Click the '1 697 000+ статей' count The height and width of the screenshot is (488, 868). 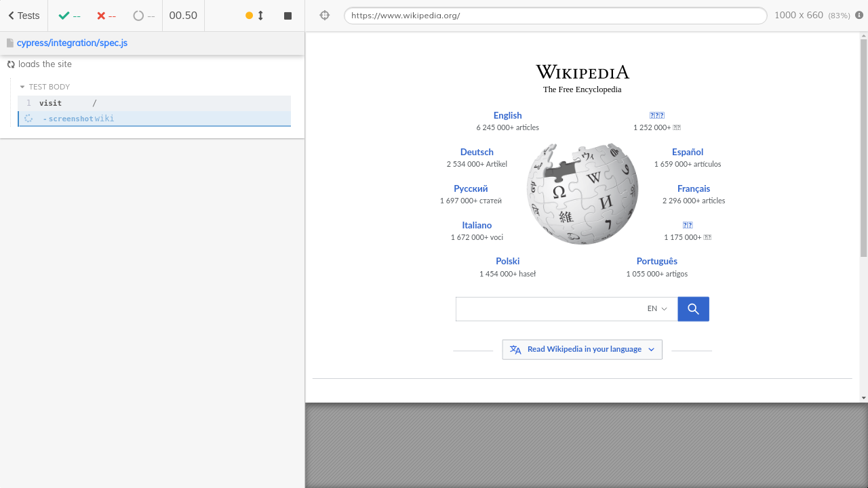click(x=471, y=201)
